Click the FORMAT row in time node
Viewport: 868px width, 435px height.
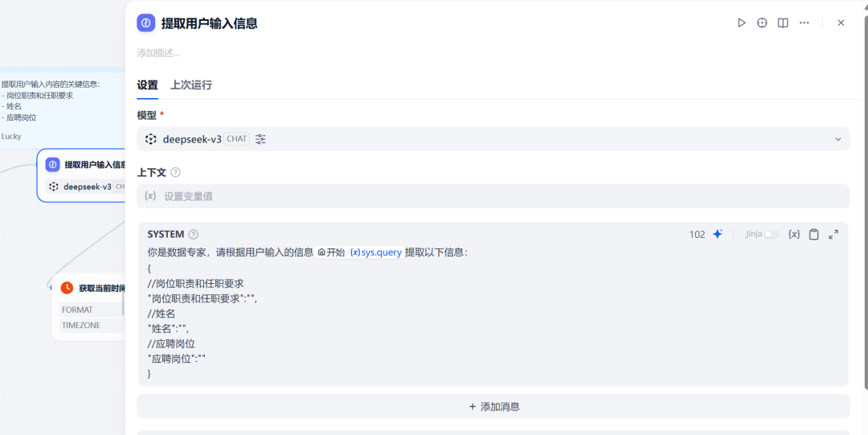click(92, 310)
